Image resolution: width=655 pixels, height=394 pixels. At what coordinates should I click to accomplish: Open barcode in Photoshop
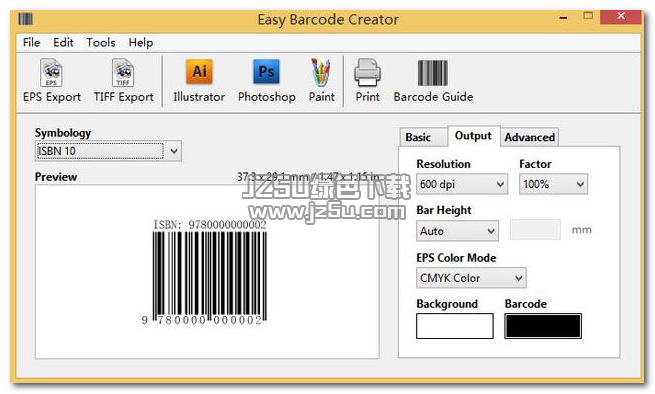point(267,81)
